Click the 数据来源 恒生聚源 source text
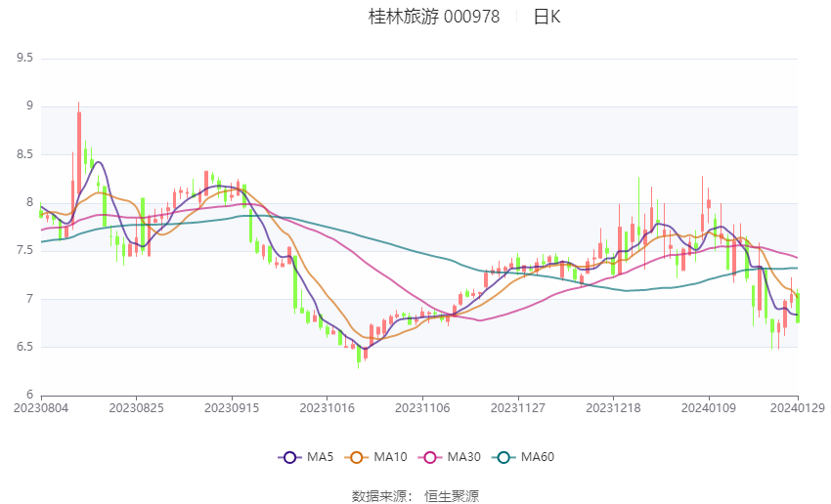Viewport: 831px width, 504px height. [x=415, y=496]
